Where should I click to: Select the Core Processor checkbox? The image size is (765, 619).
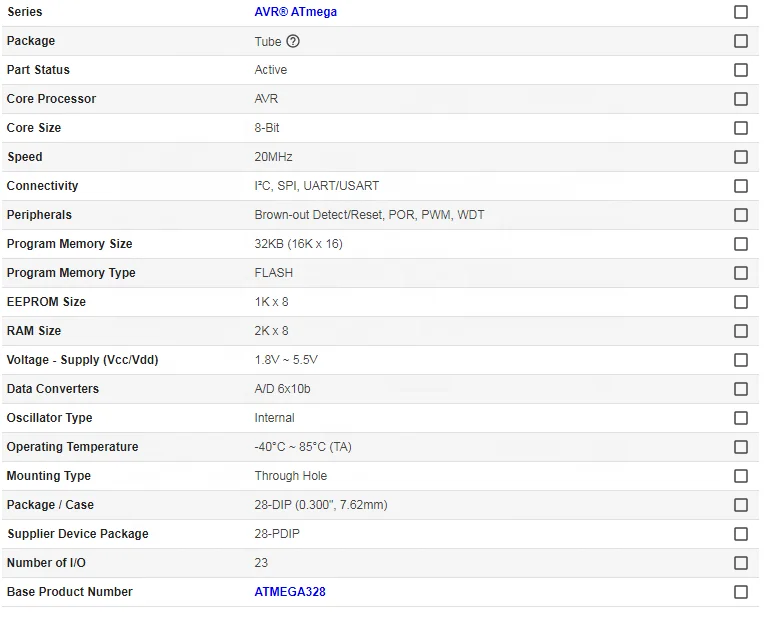click(x=741, y=99)
